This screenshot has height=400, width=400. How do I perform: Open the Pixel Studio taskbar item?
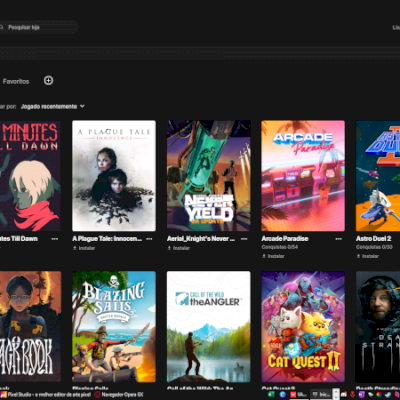(x=46, y=395)
